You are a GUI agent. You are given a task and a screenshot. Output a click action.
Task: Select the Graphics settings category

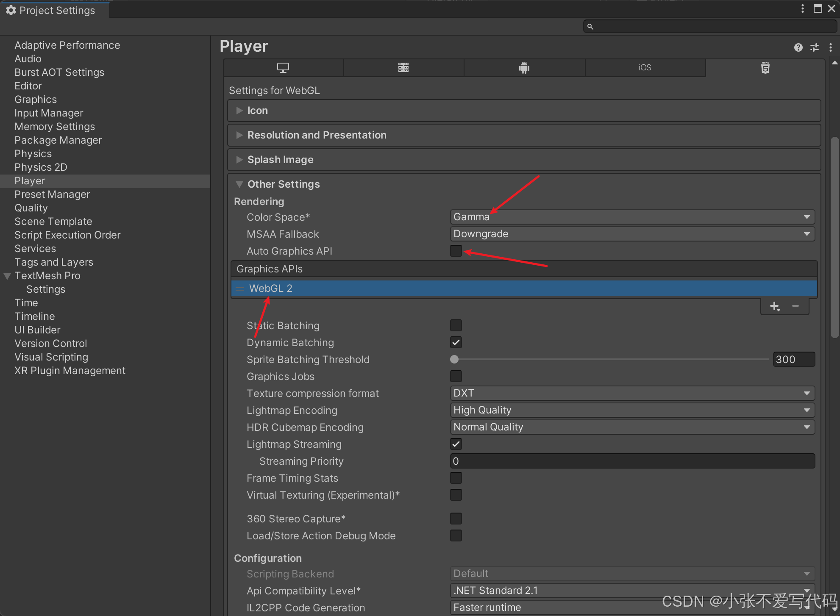coord(36,100)
